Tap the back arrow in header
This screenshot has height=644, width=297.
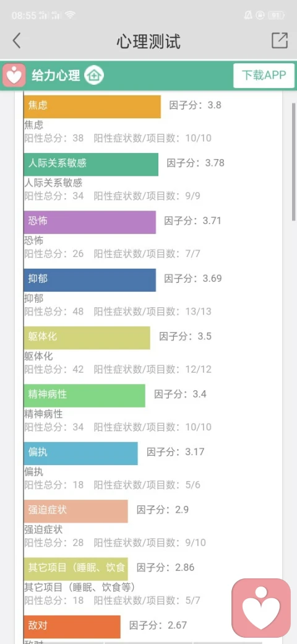(x=17, y=41)
